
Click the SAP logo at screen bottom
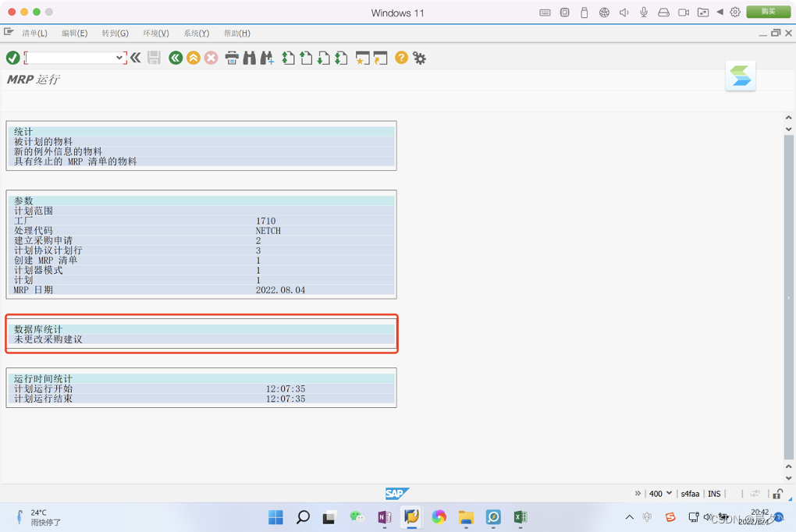396,493
